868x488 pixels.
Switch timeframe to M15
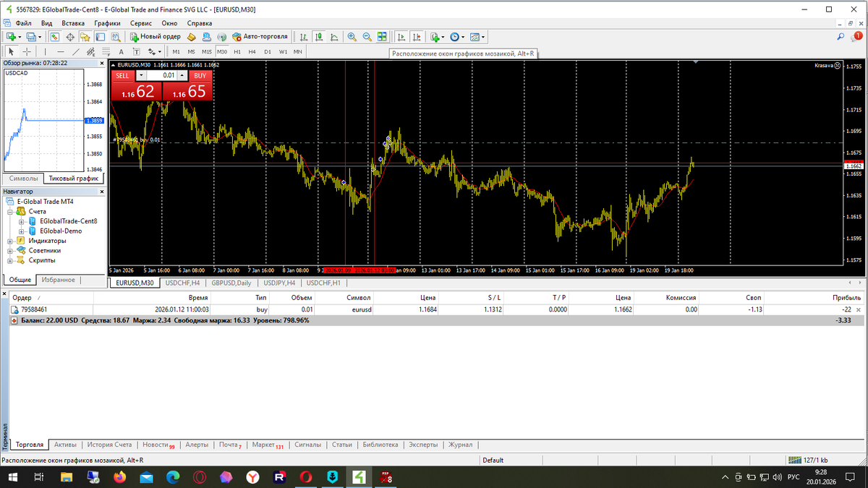207,51
